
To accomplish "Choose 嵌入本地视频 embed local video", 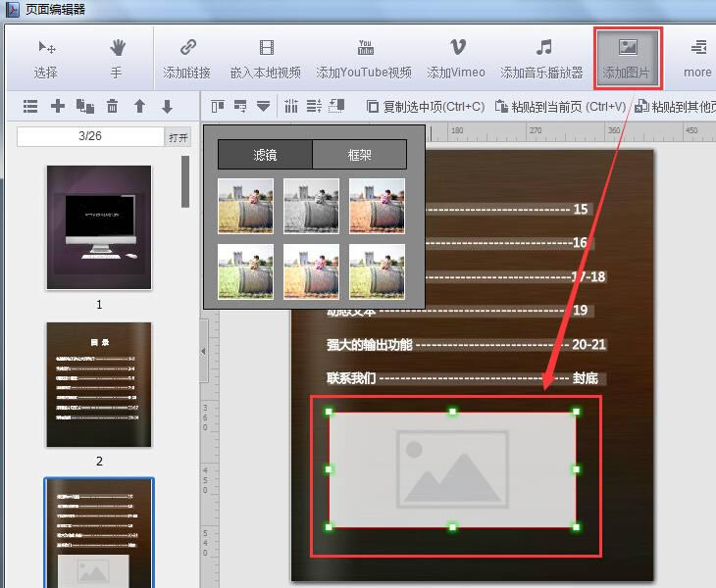I will [x=266, y=59].
